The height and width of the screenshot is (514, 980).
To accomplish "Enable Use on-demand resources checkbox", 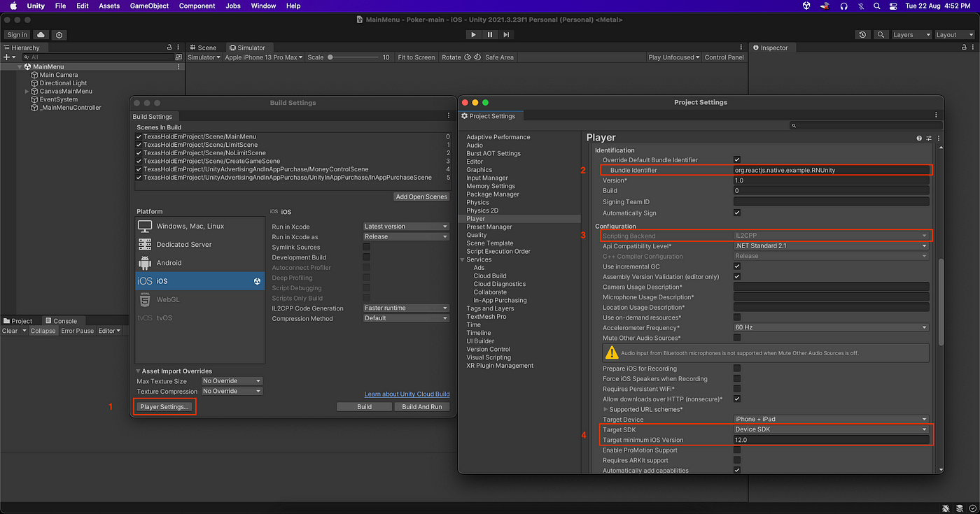I will [737, 317].
